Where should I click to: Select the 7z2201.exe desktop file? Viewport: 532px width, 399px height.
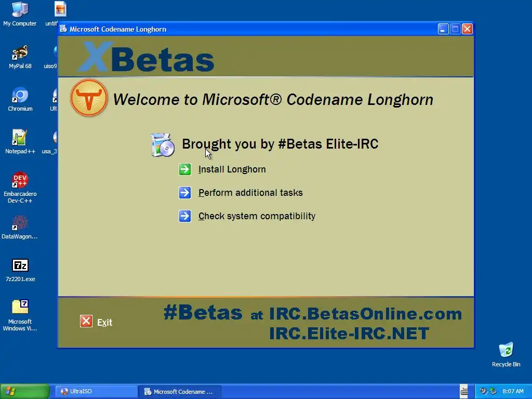pyautogui.click(x=20, y=270)
